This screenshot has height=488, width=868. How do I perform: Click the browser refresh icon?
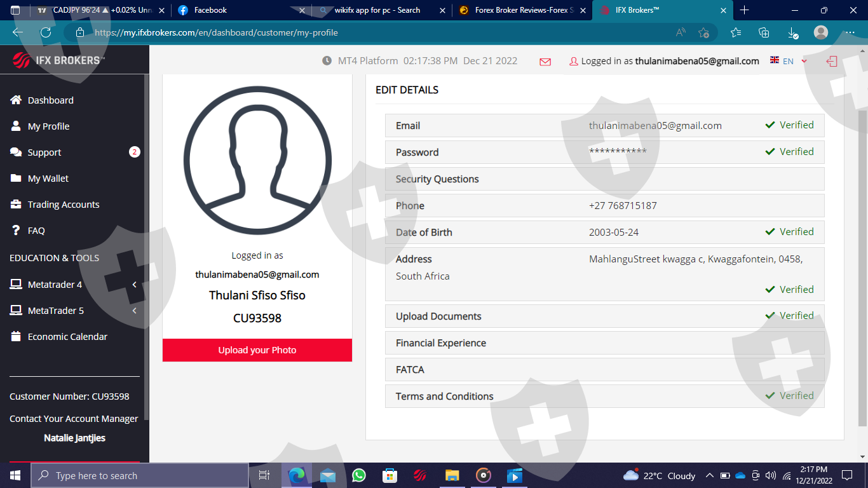tap(46, 32)
